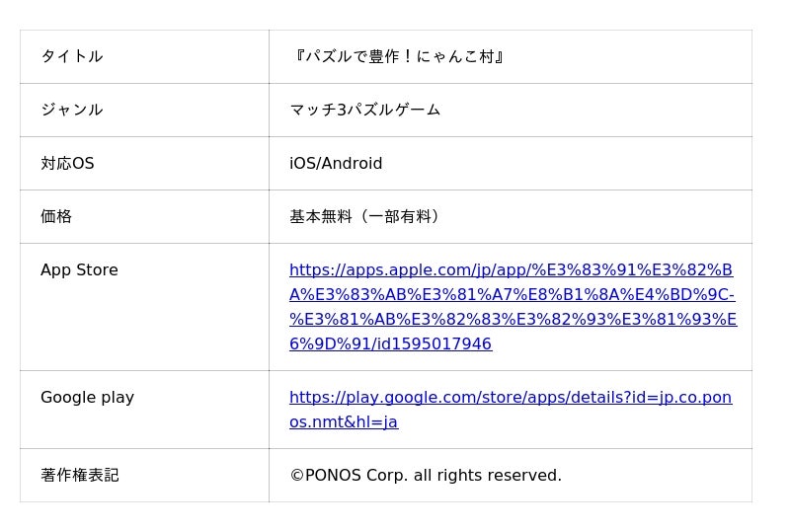The image size is (790, 532).
Task: Click the タイトル label cell
Action: click(72, 57)
